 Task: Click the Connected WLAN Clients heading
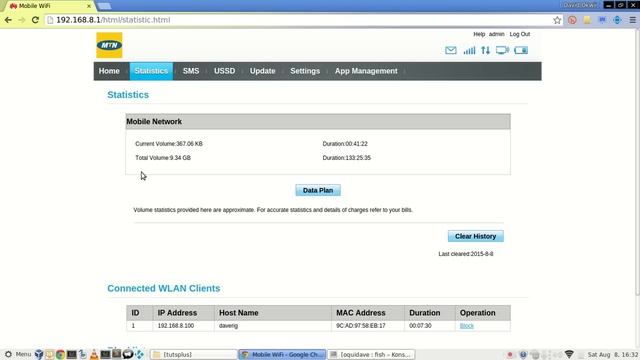[164, 288]
